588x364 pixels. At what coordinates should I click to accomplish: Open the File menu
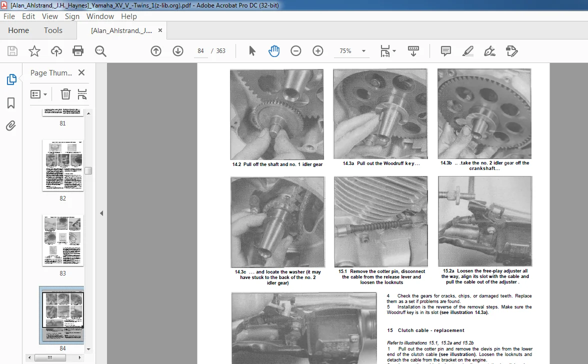pyautogui.click(x=9, y=16)
